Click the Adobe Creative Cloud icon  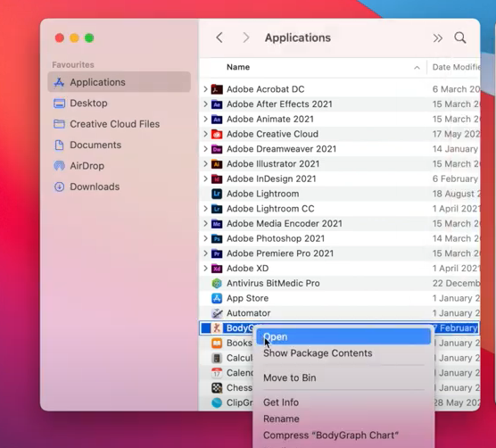[217, 134]
